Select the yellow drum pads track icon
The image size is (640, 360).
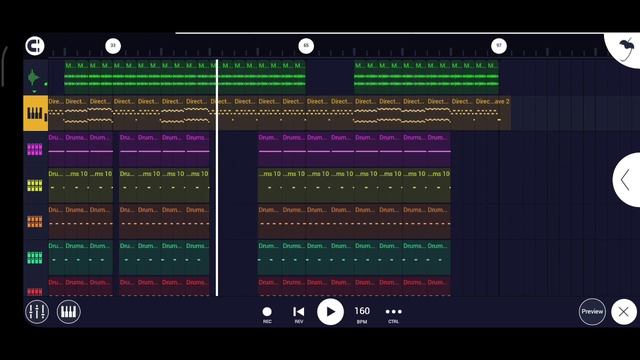pyautogui.click(x=35, y=186)
